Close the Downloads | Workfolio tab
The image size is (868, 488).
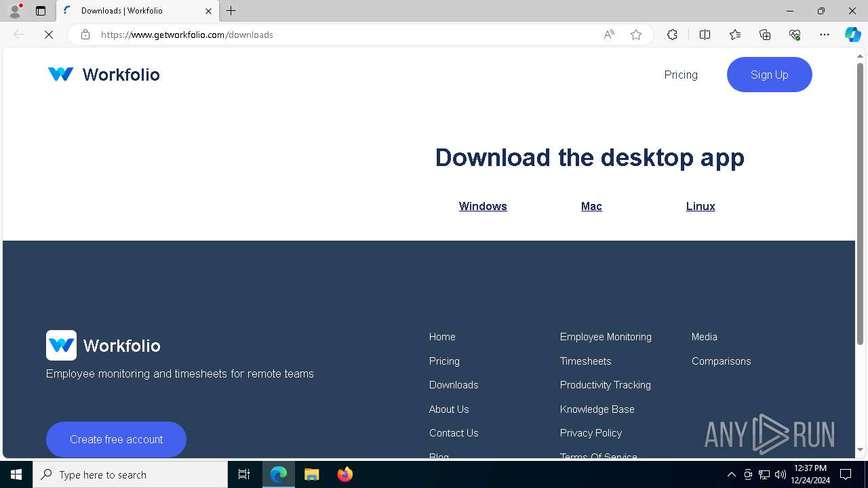point(208,11)
